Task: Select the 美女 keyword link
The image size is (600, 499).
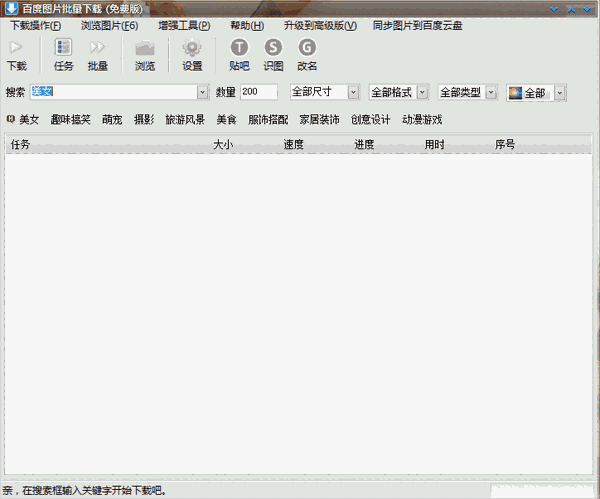Action: (x=29, y=120)
